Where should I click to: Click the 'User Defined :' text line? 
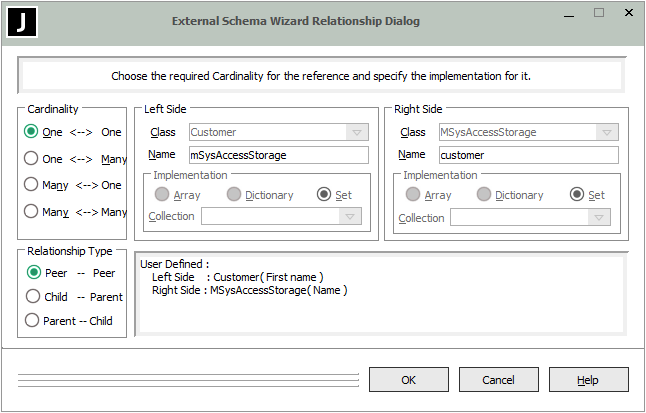coord(175,264)
